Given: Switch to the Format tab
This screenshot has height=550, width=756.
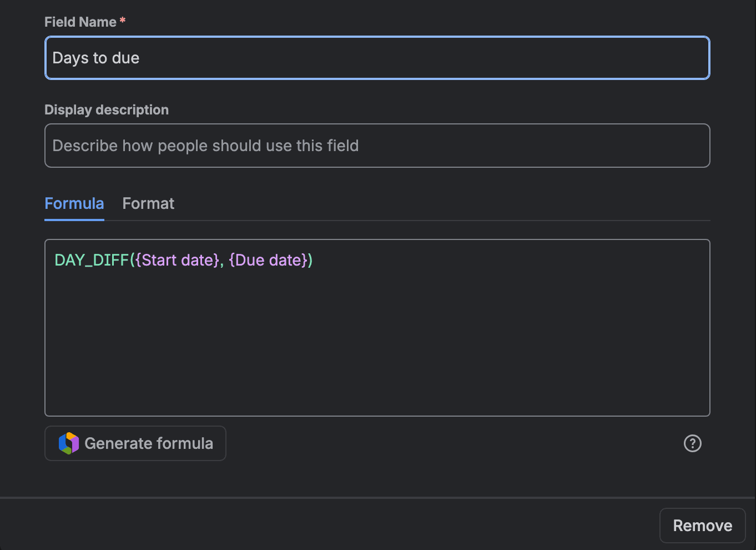Looking at the screenshot, I should [x=148, y=203].
